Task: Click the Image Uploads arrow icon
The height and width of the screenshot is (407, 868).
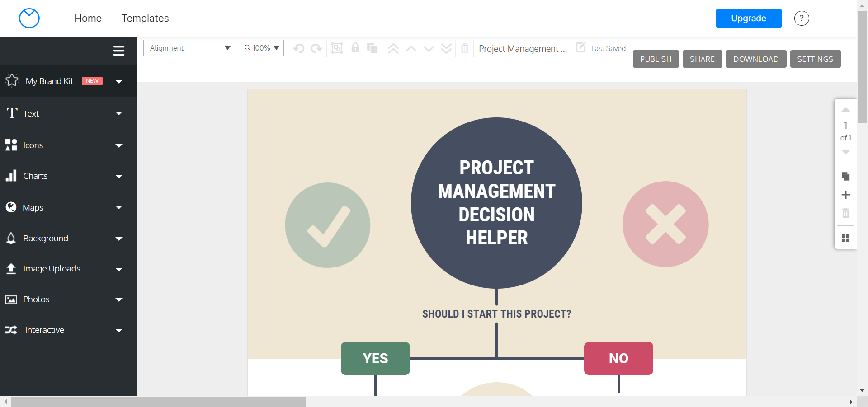Action: coord(11,268)
